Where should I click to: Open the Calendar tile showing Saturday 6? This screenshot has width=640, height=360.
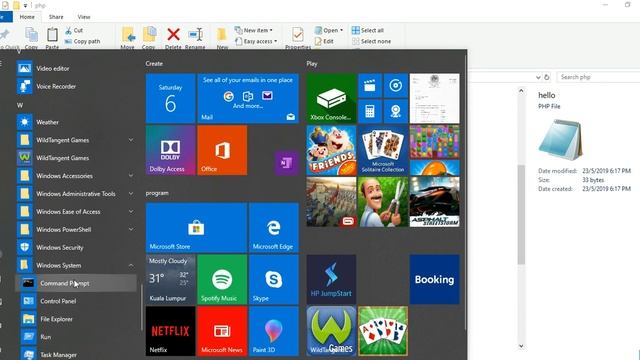171,98
